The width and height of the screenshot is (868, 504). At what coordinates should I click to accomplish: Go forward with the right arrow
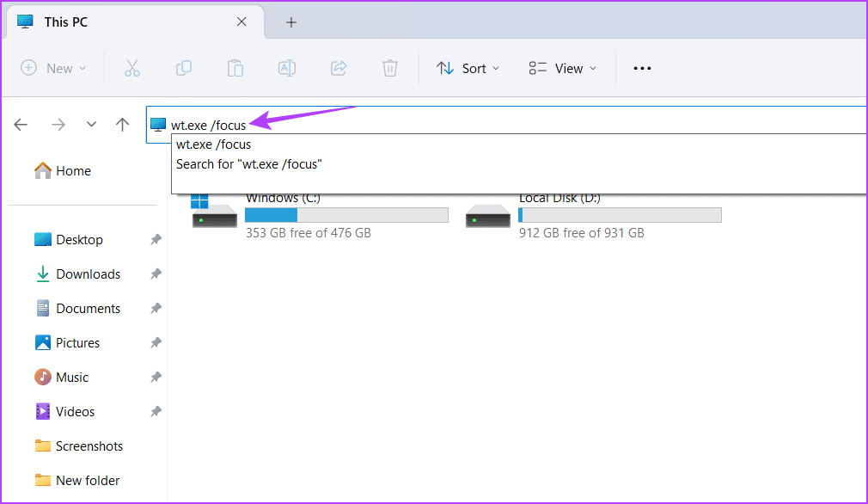click(58, 125)
